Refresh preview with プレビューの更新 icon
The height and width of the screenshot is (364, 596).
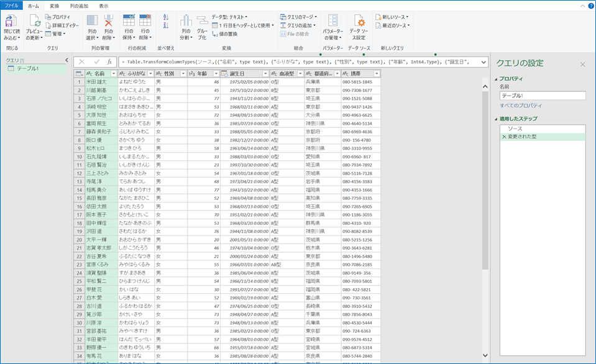(x=34, y=21)
